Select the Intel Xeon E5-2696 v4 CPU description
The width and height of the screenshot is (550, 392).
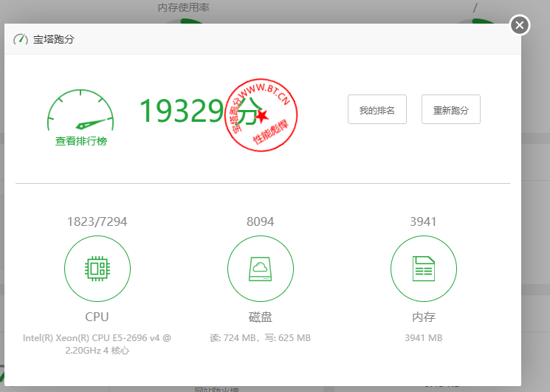coord(97,344)
